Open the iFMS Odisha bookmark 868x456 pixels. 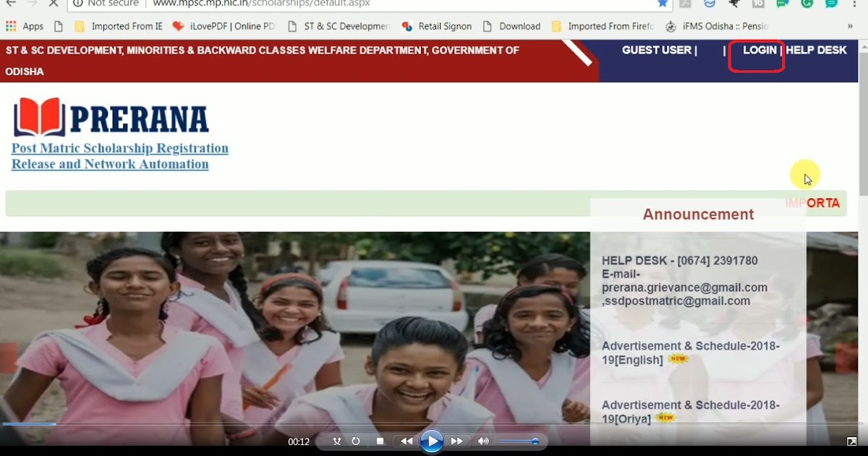tap(716, 26)
